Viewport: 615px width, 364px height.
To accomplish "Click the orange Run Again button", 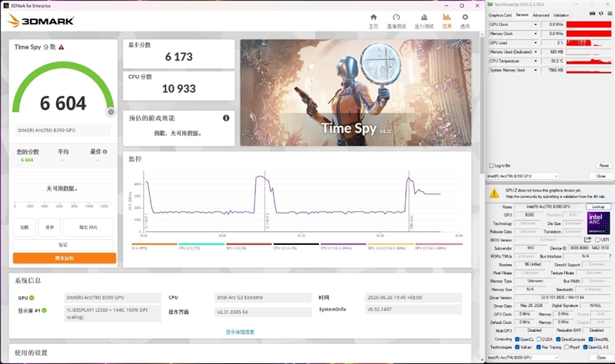I will click(65, 258).
